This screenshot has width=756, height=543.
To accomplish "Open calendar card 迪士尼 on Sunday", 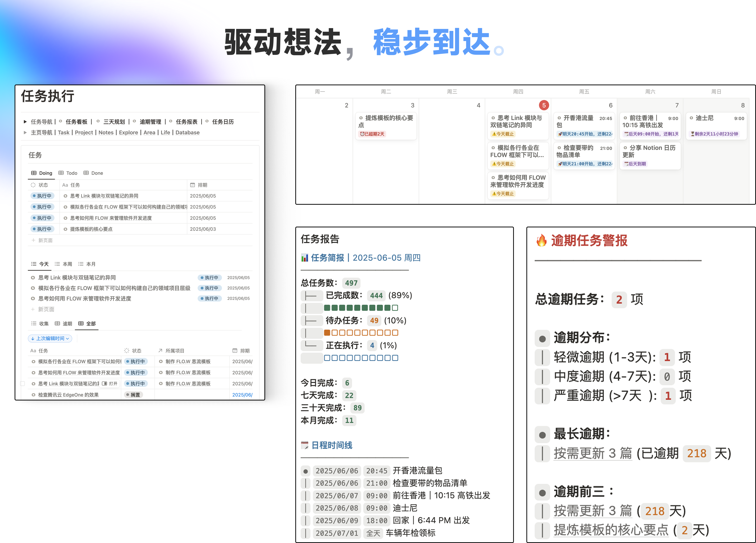I will coord(716,126).
